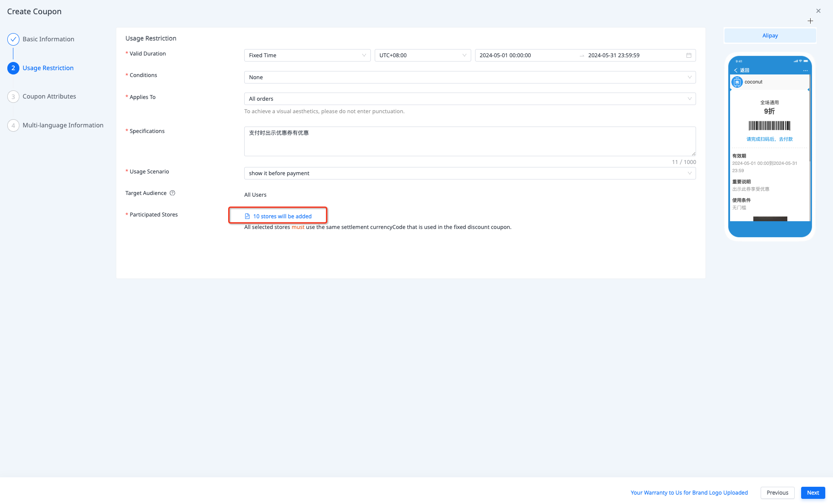Viewport: 833px width, 504px height.
Task: Click the Target Audience help icon
Action: (x=172, y=193)
